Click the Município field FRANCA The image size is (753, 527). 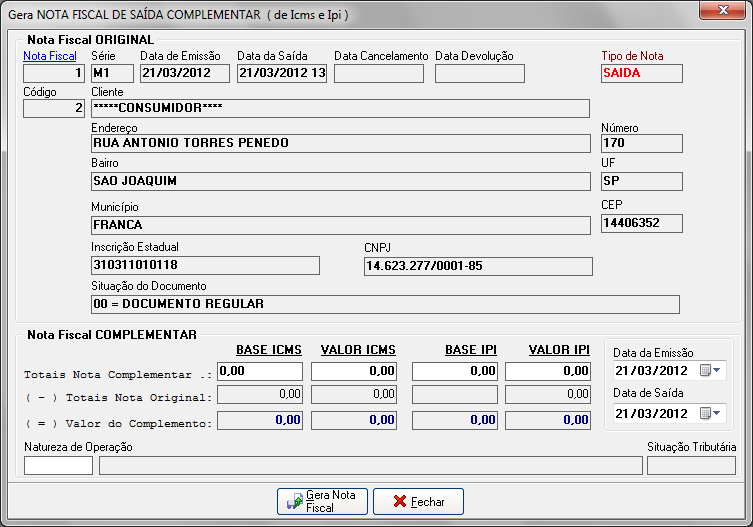pyautogui.click(x=341, y=225)
